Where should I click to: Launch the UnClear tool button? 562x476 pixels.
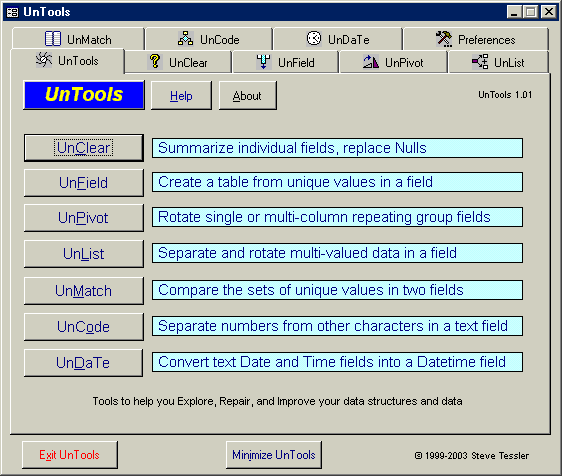[x=84, y=148]
